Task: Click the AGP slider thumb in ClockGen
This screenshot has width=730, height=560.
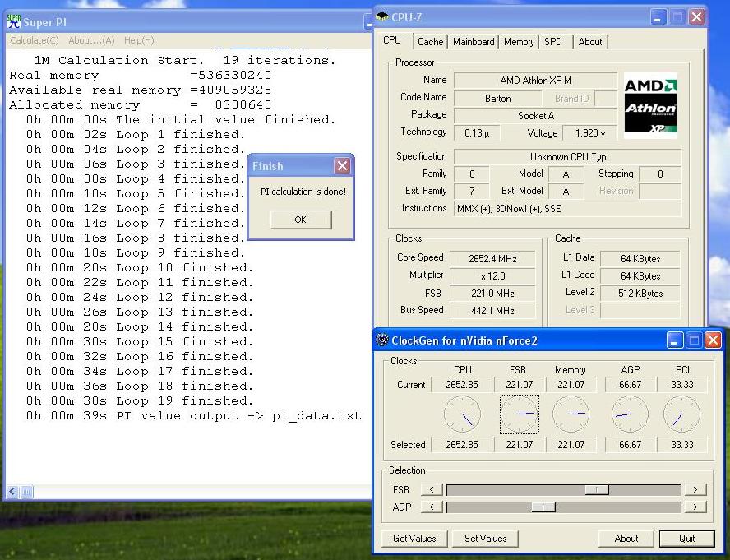Action: tap(543, 507)
